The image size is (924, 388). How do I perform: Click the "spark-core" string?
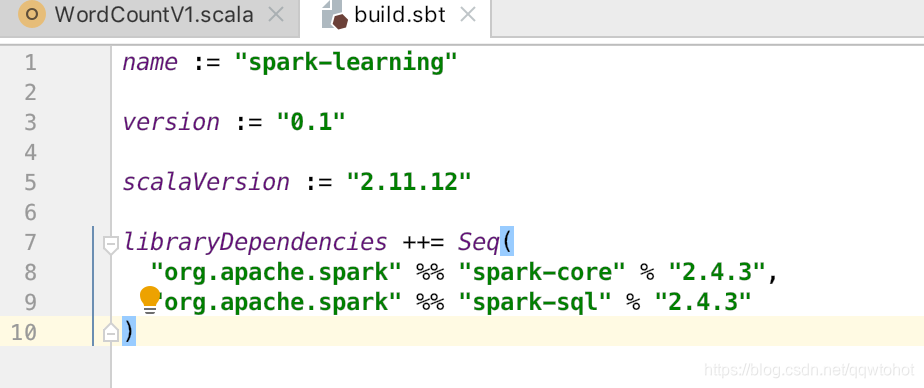point(542,273)
